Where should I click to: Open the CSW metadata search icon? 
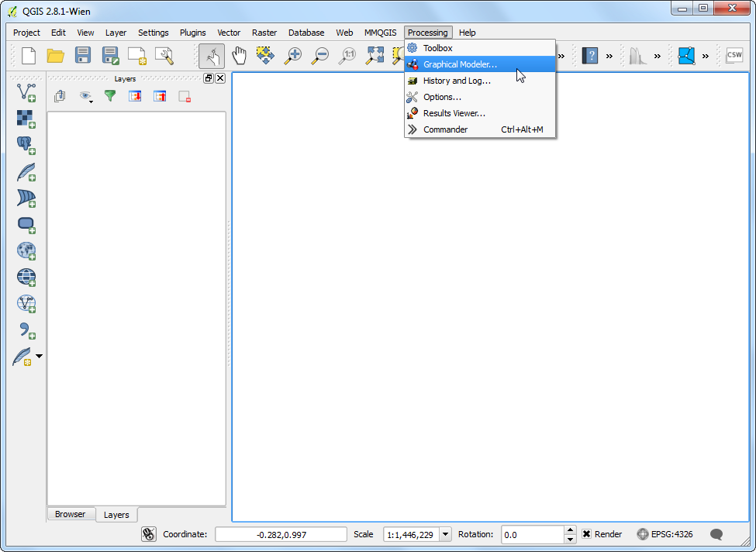[x=734, y=56]
